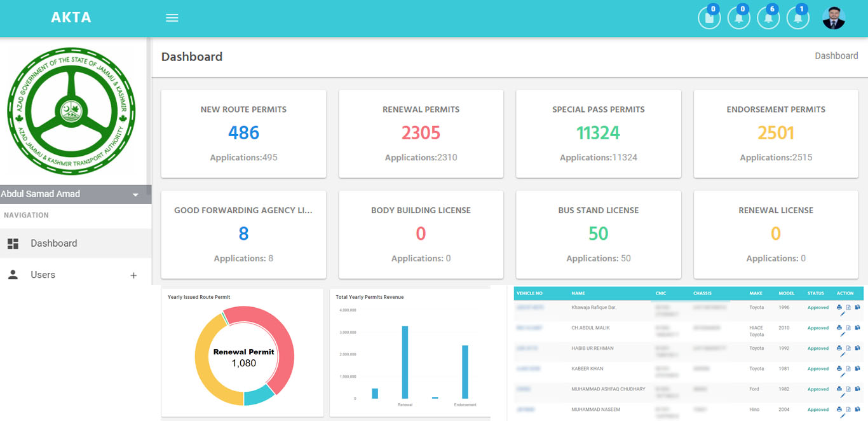Expand the Abdul Samad Amad dropdown
The width and height of the screenshot is (868, 421).
point(135,195)
